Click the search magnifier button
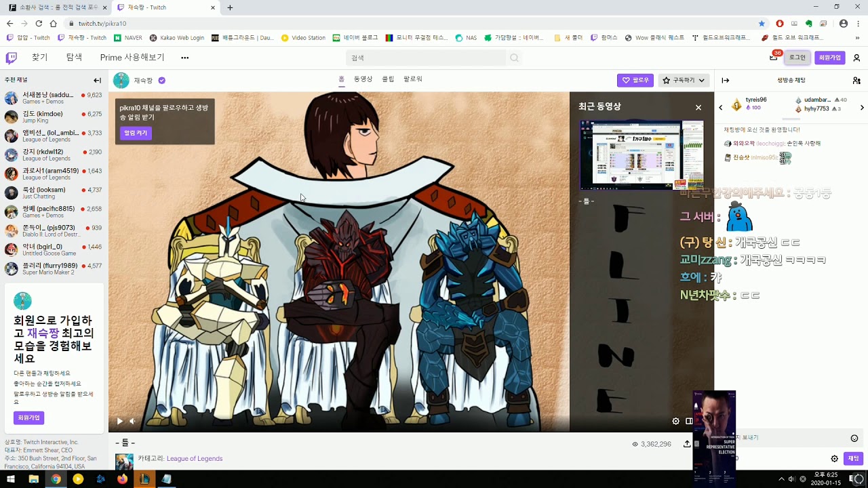The height and width of the screenshot is (488, 868). point(514,58)
